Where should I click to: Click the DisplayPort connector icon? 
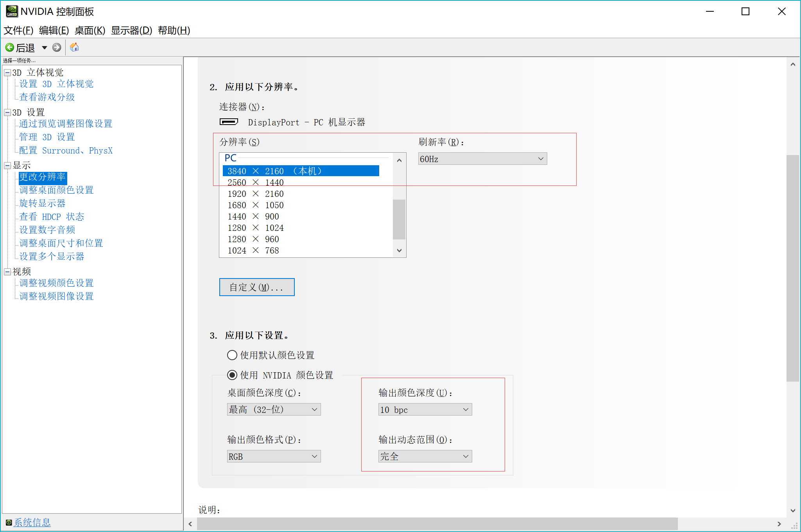(229, 122)
